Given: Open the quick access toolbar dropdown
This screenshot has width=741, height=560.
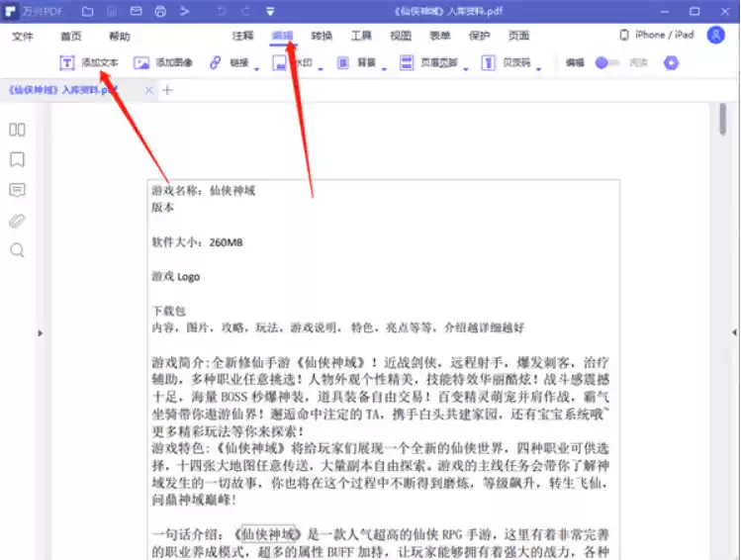Looking at the screenshot, I should click(270, 12).
